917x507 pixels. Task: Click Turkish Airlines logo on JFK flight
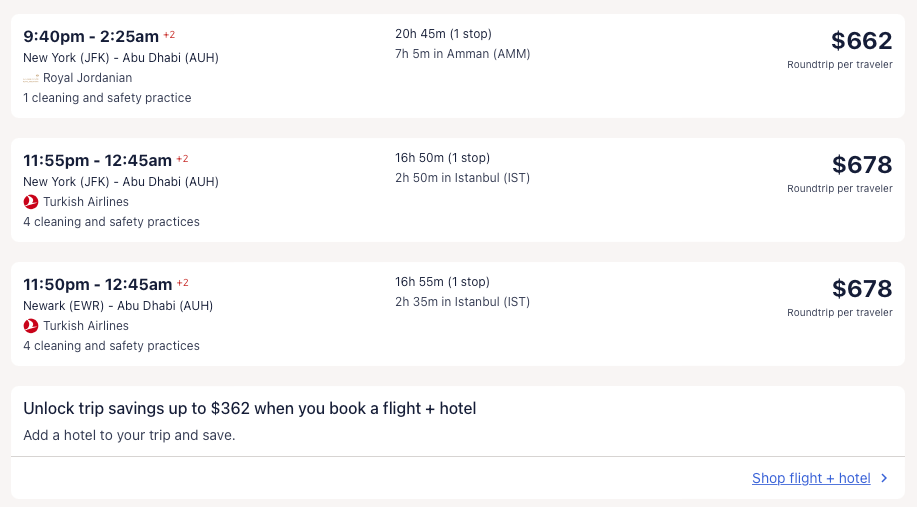coord(31,202)
